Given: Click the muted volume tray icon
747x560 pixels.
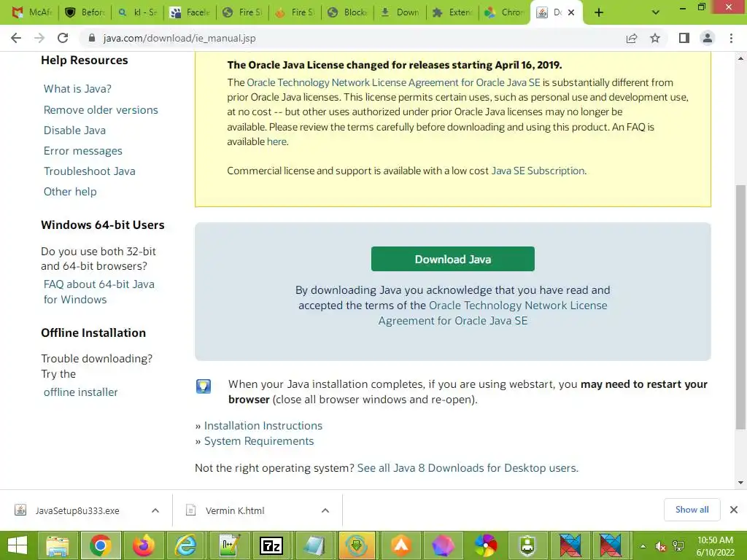Looking at the screenshot, I should (x=660, y=545).
